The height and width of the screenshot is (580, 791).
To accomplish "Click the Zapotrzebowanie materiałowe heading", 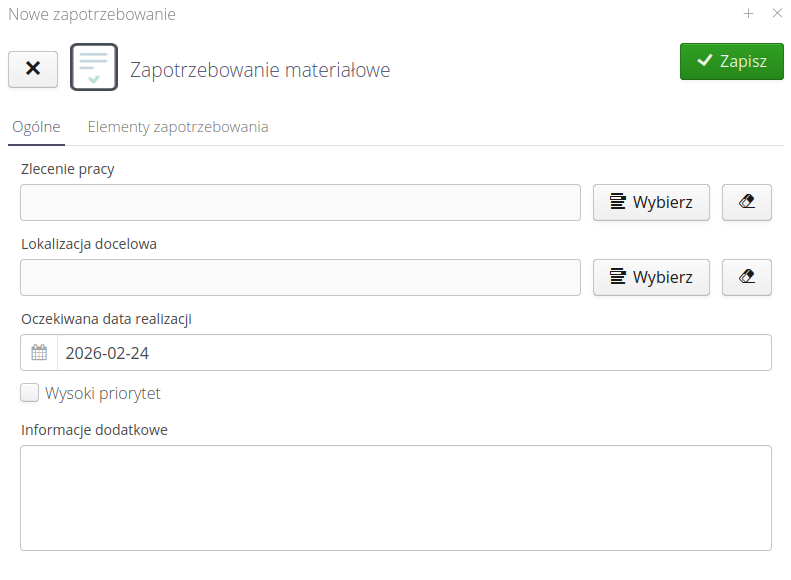I will point(260,70).
